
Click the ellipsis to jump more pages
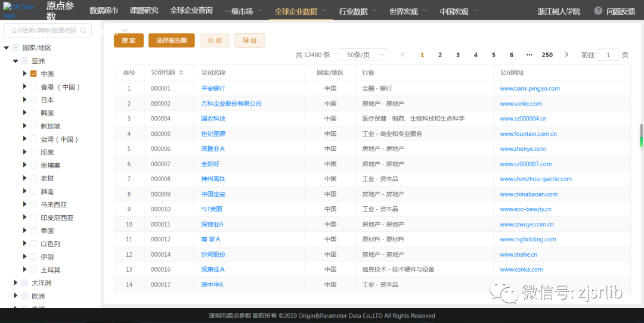tap(529, 55)
